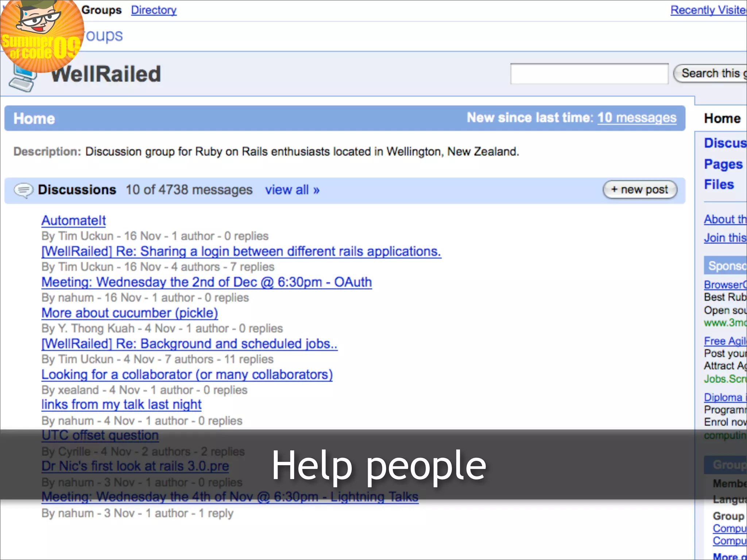This screenshot has width=747, height=560.
Task: Open Sharing a login between rails applications thread
Action: (x=241, y=251)
